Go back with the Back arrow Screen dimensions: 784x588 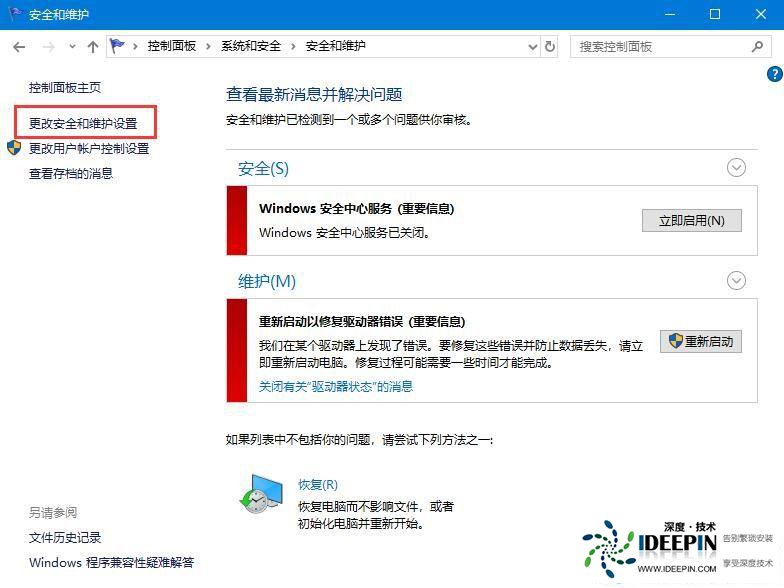pos(19,47)
